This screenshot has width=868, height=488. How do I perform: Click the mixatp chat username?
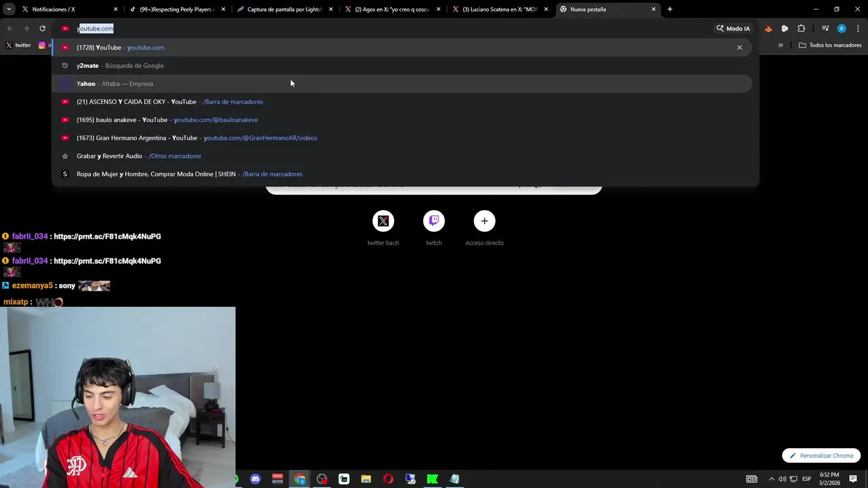(17, 302)
